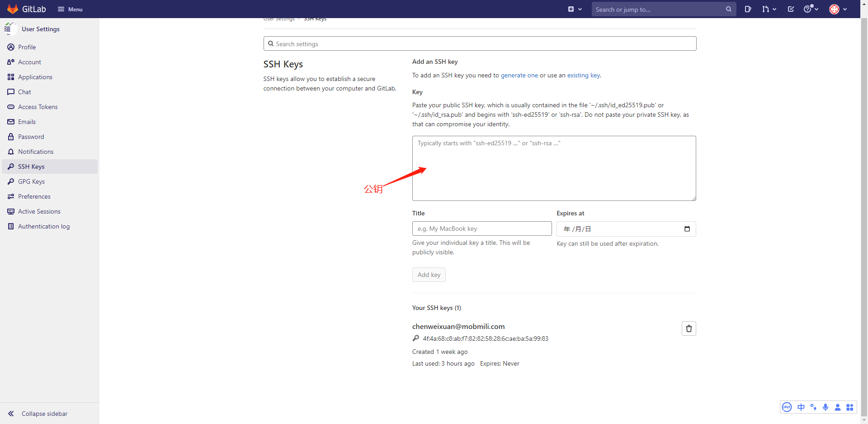Screen dimensions: 868x424
Task: Focus the 'Search or jump to' field
Action: (664, 9)
